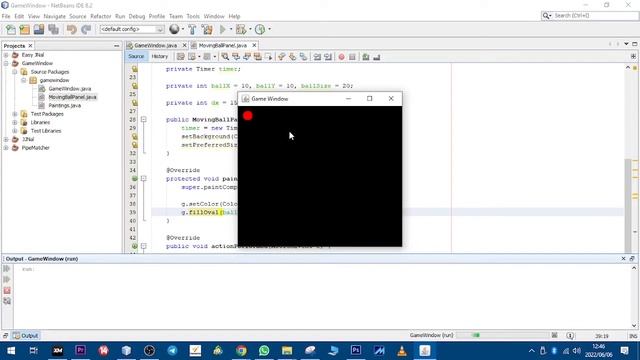This screenshot has height=360, width=640.
Task: Open WhatsApp from the taskbar
Action: (264, 351)
